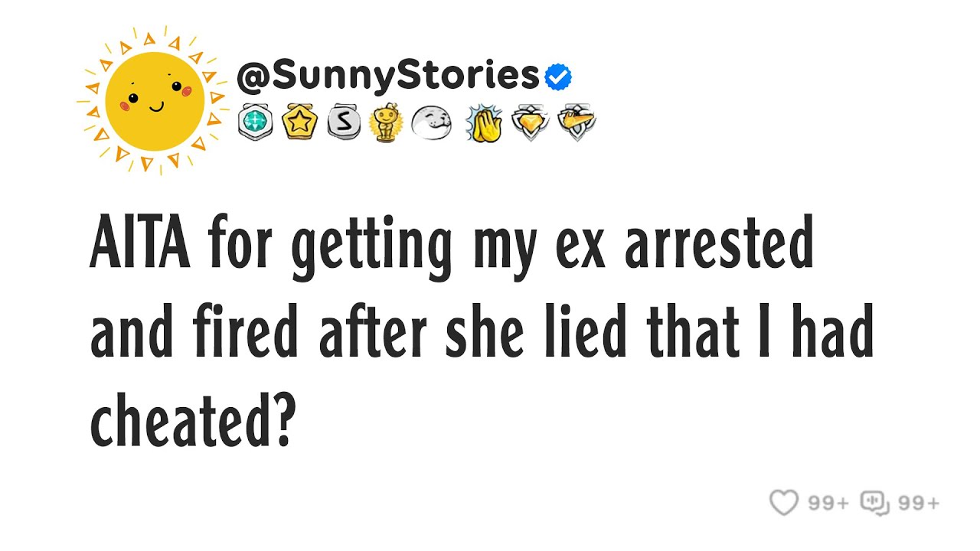Click the clapping hands award
Screen dimensions: 980x551
pos(484,122)
